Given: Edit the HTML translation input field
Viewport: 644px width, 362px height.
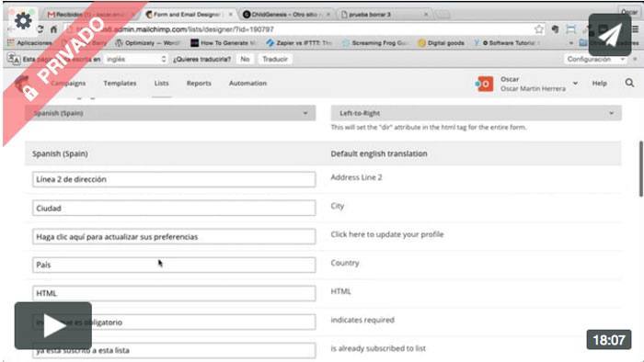Looking at the screenshot, I should coord(174,293).
